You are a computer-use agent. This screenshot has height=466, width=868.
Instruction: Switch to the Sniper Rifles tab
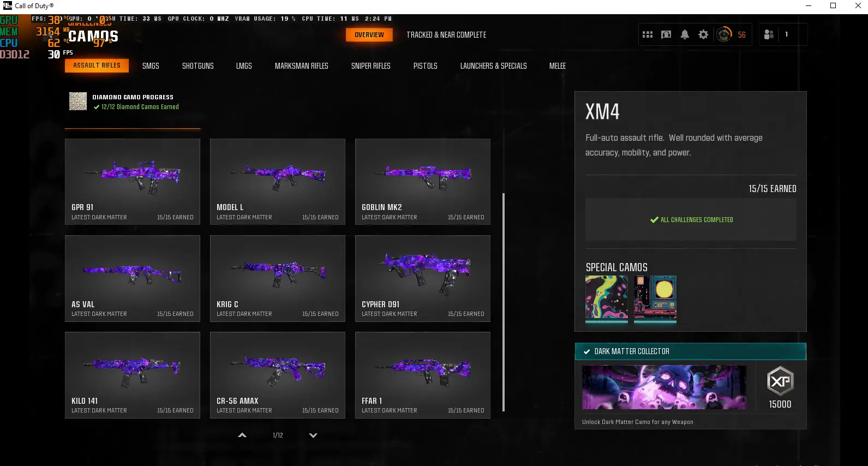tap(370, 66)
